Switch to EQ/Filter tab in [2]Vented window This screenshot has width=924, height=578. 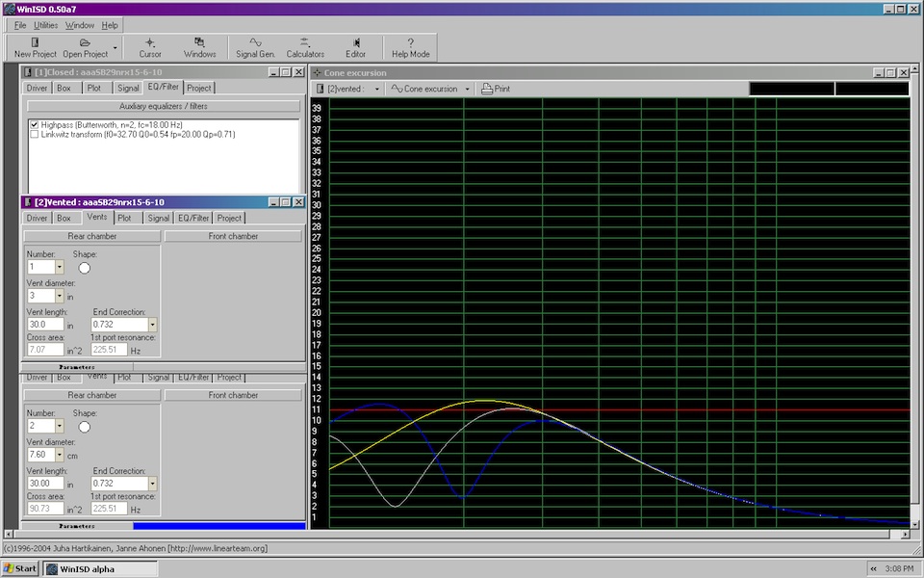click(193, 219)
